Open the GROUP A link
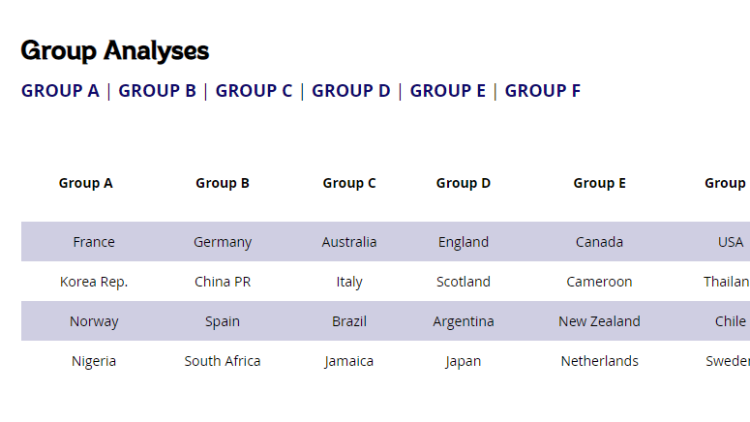 pos(60,90)
